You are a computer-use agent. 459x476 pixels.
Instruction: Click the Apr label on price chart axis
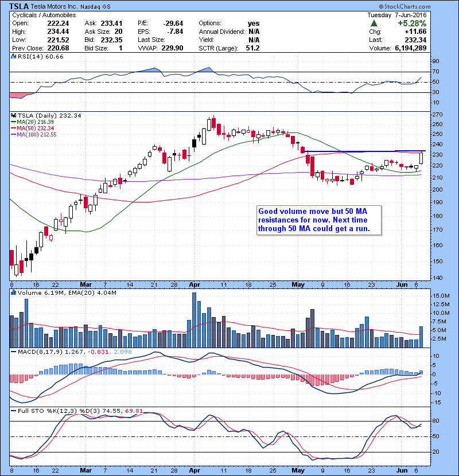[x=195, y=284]
